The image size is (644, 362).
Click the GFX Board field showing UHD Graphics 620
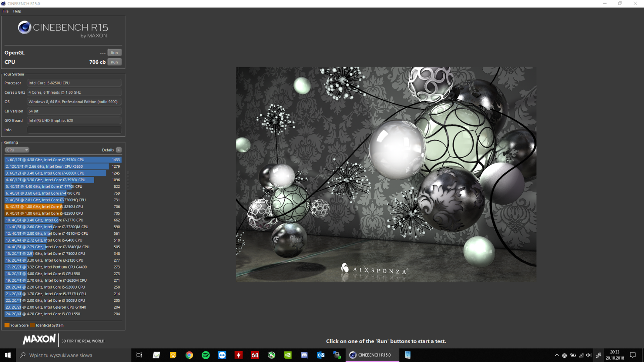click(x=74, y=120)
